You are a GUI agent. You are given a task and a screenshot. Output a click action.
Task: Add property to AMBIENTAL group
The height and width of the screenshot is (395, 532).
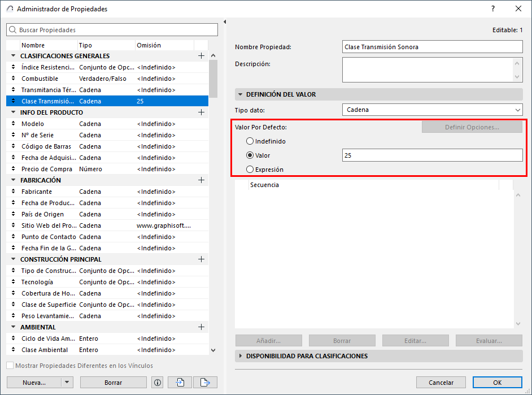pyautogui.click(x=201, y=327)
